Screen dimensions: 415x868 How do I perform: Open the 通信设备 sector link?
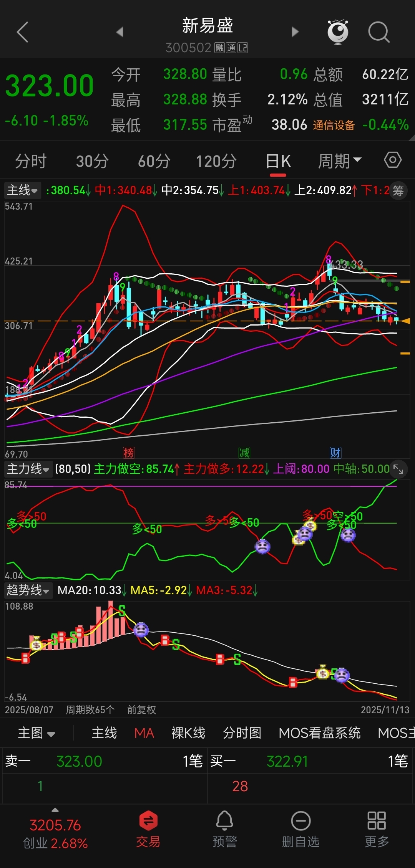[334, 125]
